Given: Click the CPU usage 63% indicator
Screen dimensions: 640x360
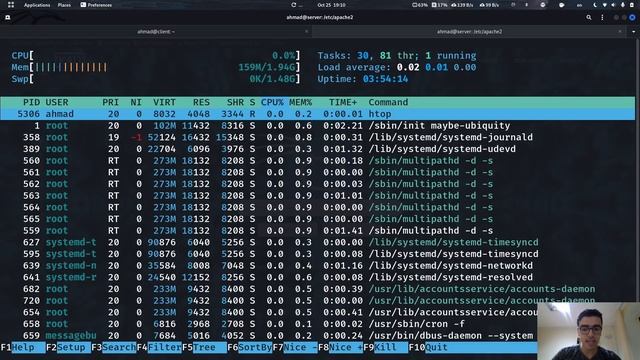Looking at the screenshot, I should (x=420, y=5).
